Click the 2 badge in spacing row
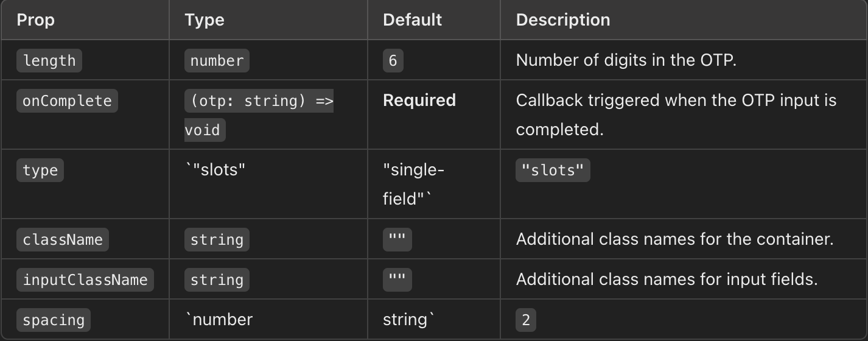This screenshot has height=341, width=868. point(526,320)
